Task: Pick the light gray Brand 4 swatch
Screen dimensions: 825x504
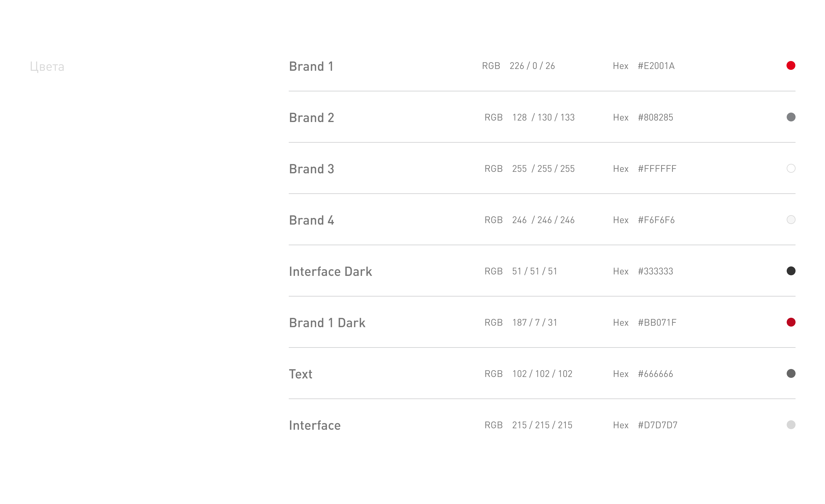Action: click(x=791, y=219)
